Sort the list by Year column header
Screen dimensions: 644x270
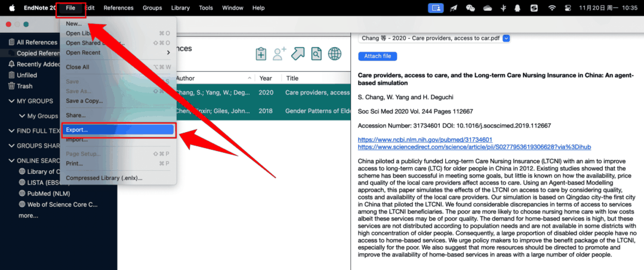[266, 78]
